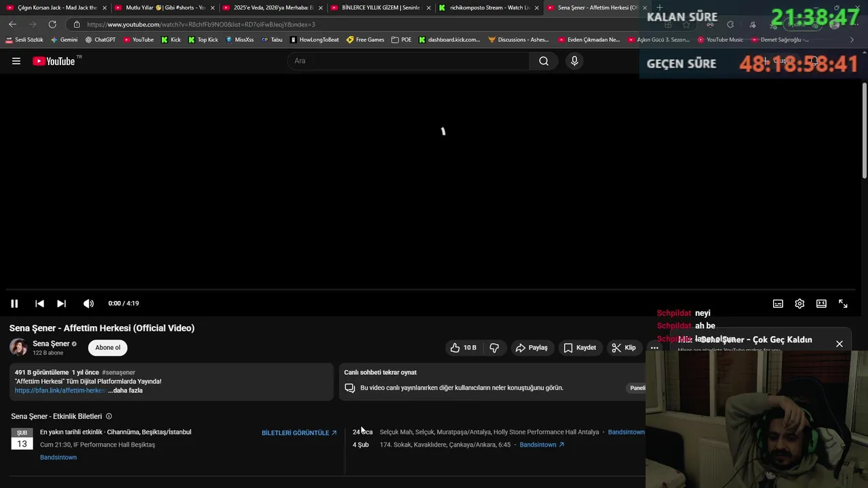Share the video via Paylaş

pos(532,348)
